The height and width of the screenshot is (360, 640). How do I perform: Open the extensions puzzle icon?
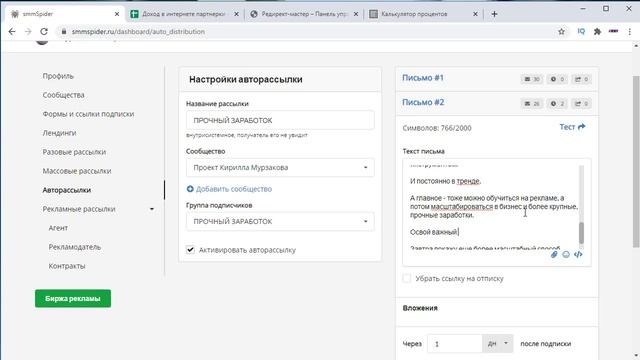(x=597, y=31)
